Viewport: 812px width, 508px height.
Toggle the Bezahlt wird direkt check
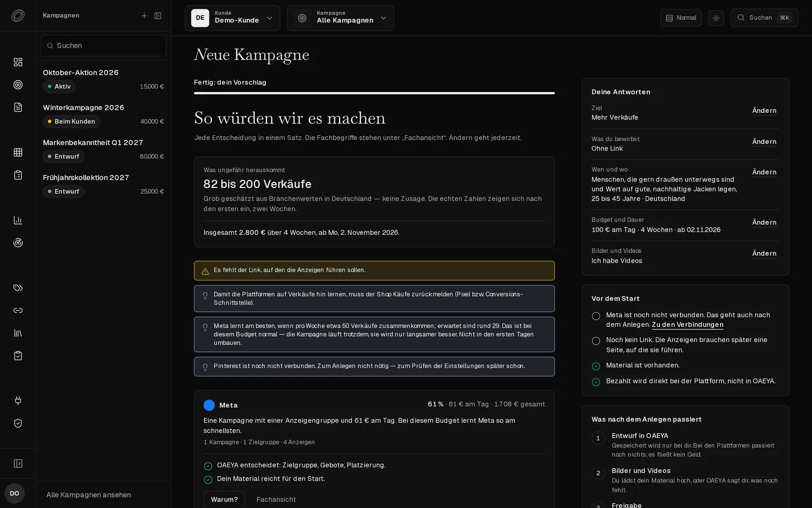point(596,382)
